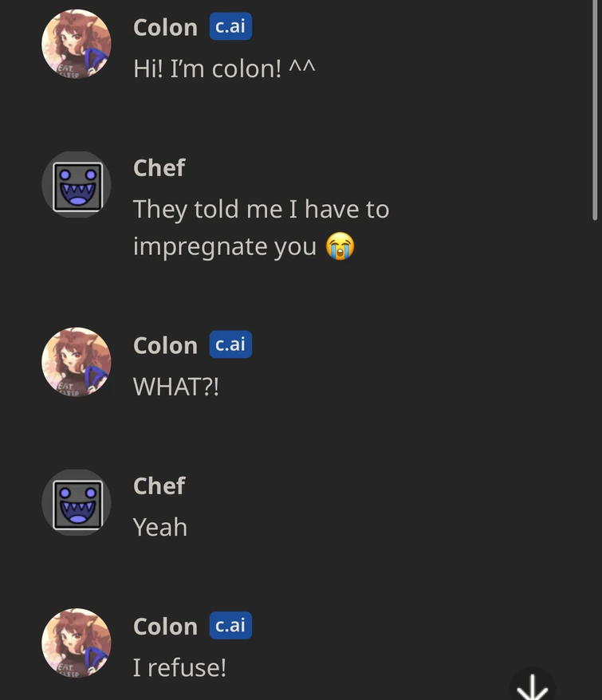Click the "Yeah" message from Chef
The height and width of the screenshot is (700, 602).
[x=160, y=527]
